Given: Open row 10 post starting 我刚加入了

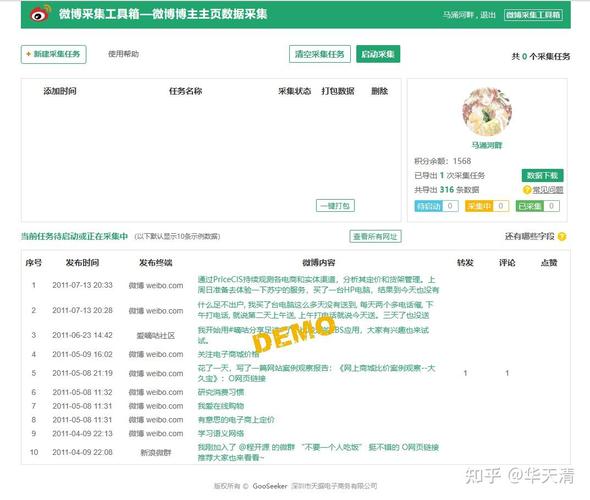Looking at the screenshot, I should point(318,452).
